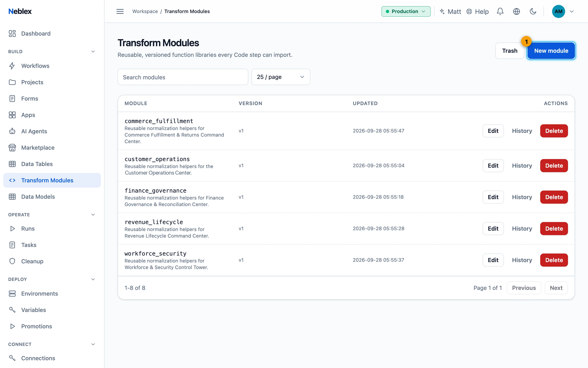
Task: Click the Data Models icon
Action: coord(12,197)
